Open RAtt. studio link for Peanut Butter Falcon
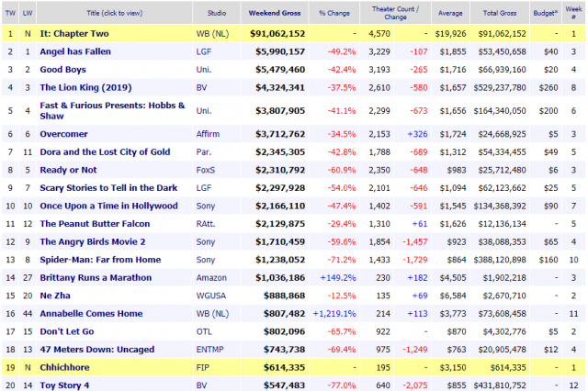Viewport: 588px width, 391px height. click(206, 224)
